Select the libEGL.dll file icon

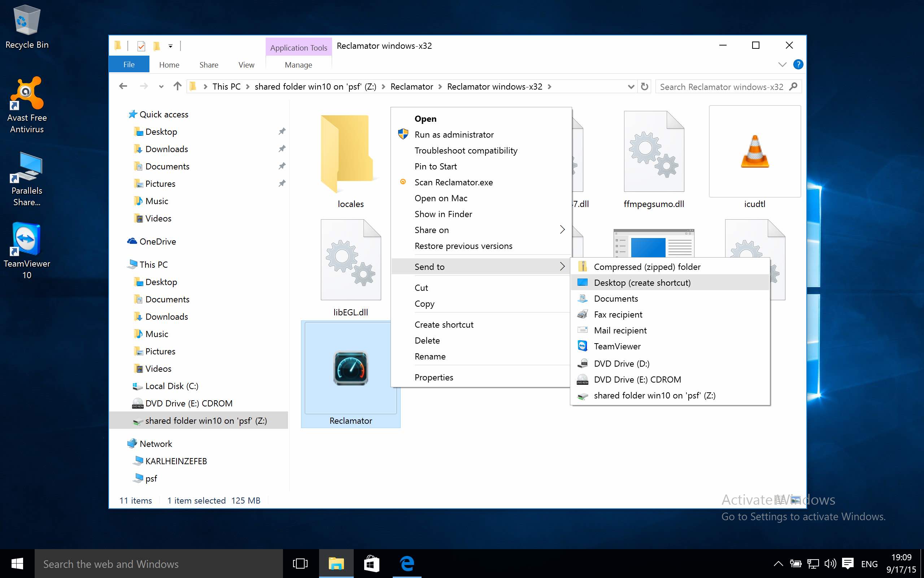[350, 260]
